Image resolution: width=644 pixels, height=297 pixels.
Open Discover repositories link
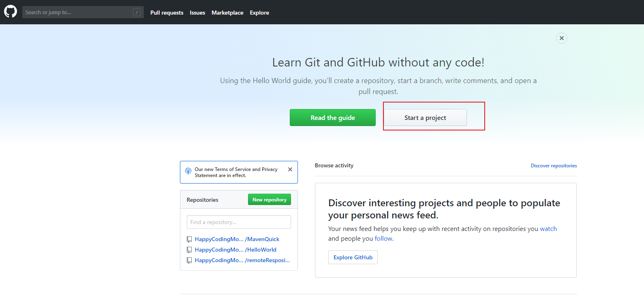point(554,166)
